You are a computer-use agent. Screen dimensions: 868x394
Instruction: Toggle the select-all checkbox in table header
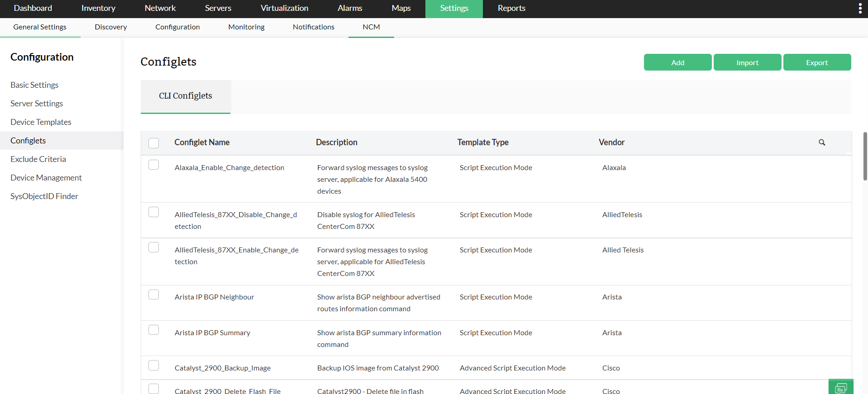154,143
